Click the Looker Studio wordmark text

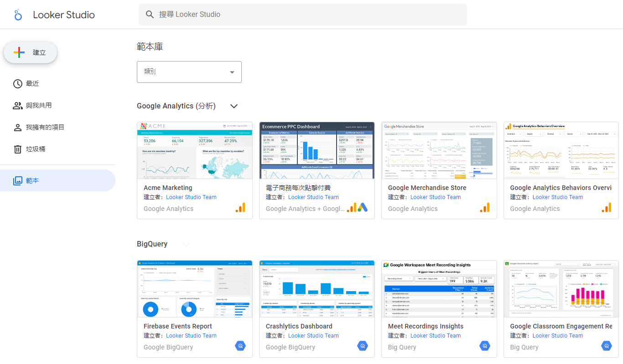click(x=64, y=15)
